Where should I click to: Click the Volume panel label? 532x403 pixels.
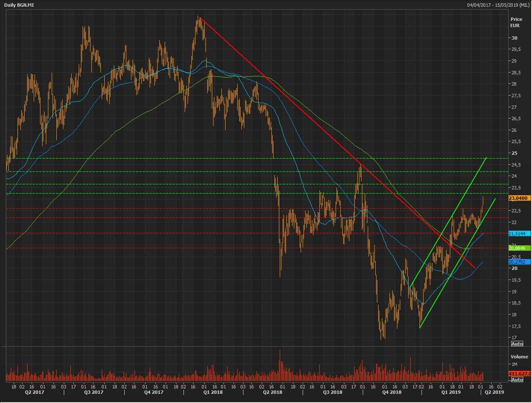[519, 357]
